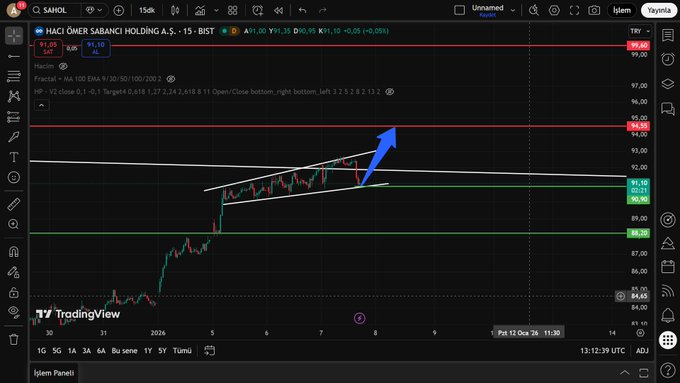
Task: Select the crosshair cursor tool
Action: click(x=14, y=36)
